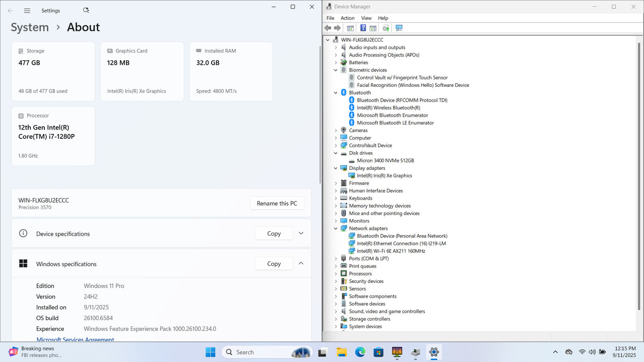Viewport: 644px width, 362px height.
Task: Open Settings navigation hamburger menu
Action: click(x=27, y=11)
